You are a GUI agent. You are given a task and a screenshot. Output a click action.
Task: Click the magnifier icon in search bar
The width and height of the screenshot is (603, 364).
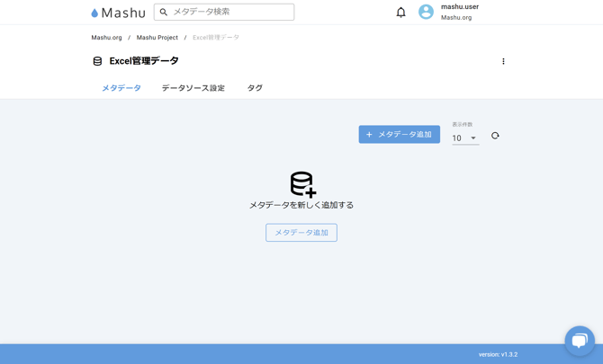pyautogui.click(x=164, y=12)
